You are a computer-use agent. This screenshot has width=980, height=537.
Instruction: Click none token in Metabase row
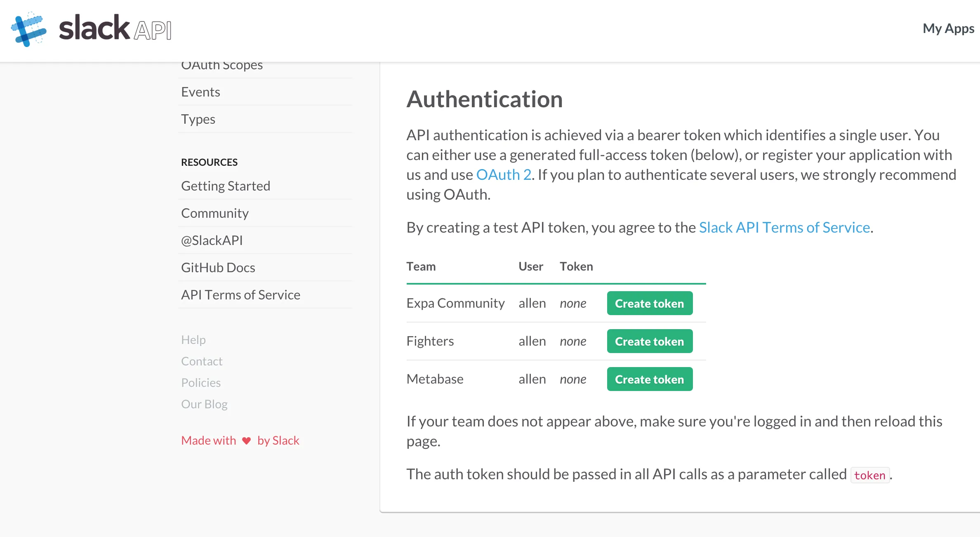[x=573, y=379]
